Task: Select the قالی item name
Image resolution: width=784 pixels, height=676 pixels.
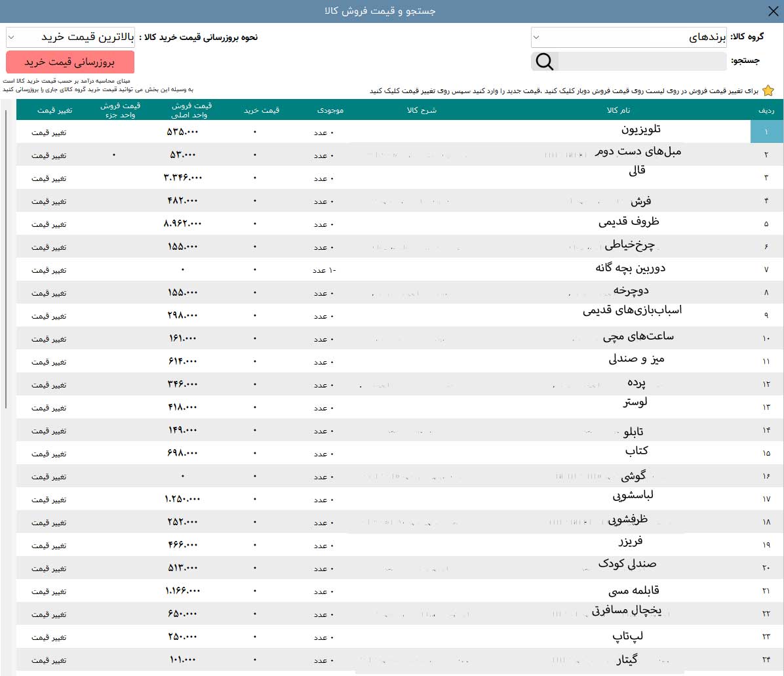Action: coord(637,170)
